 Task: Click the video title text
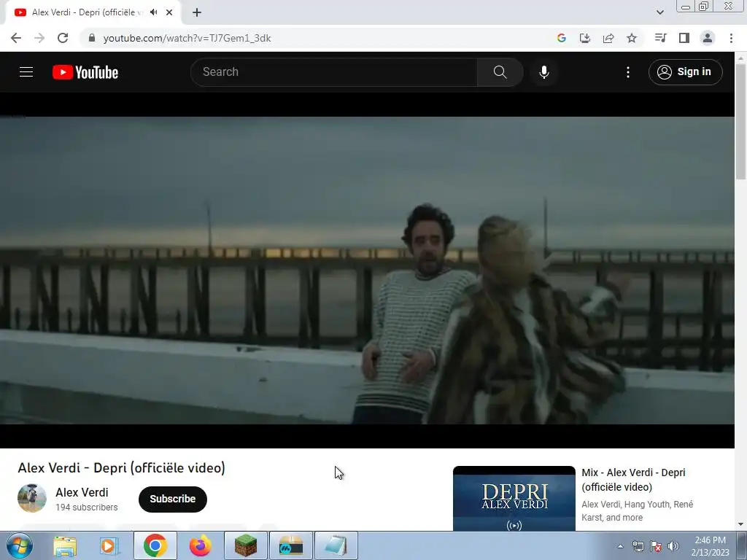tap(122, 467)
